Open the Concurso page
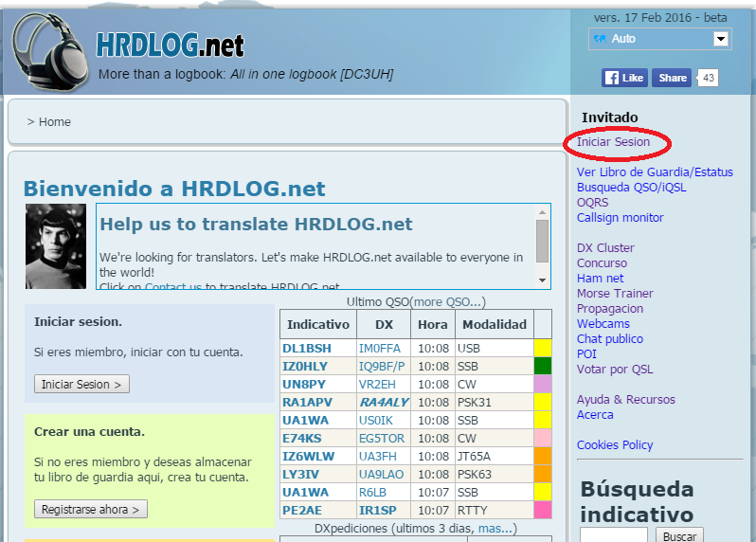 (x=602, y=262)
